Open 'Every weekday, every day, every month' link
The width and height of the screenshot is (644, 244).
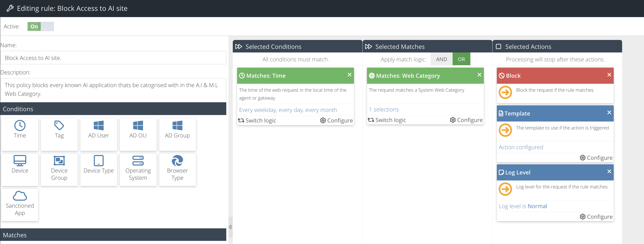(x=288, y=110)
